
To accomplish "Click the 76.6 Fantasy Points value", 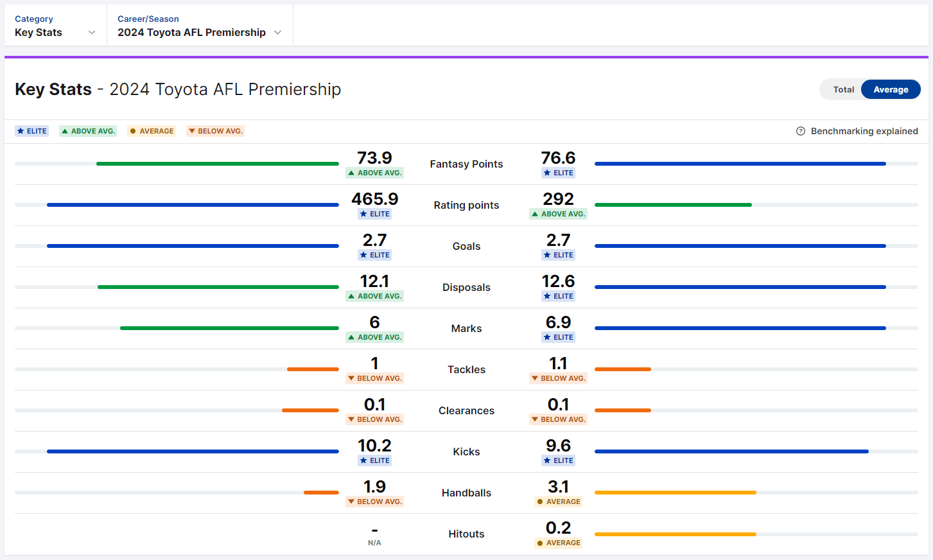I will tap(558, 158).
